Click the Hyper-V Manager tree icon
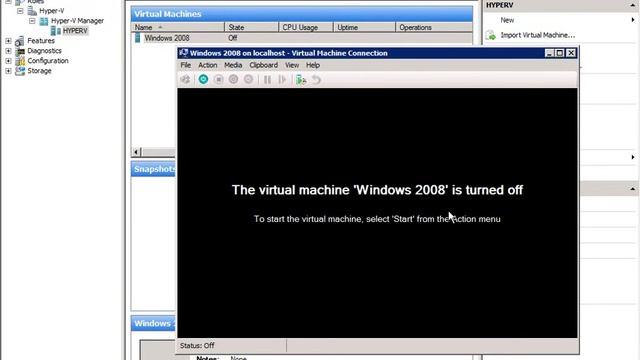 44,21
